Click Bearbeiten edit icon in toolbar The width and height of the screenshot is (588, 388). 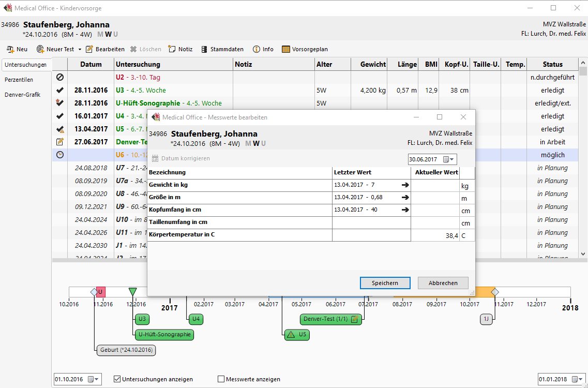89,49
